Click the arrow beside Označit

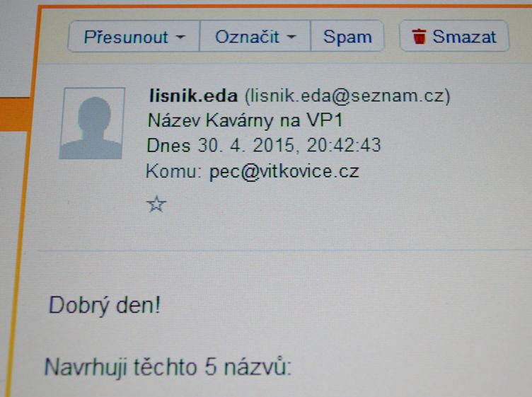click(291, 36)
